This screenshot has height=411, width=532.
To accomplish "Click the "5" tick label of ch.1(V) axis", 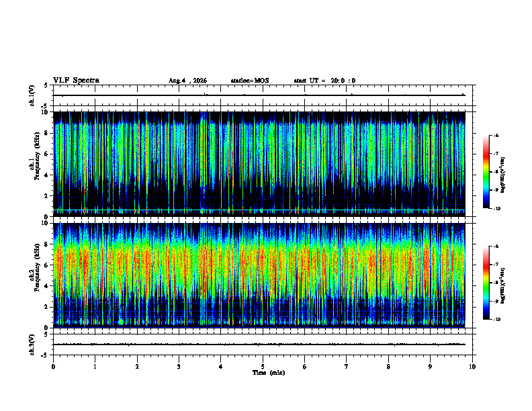I will pos(46,85).
